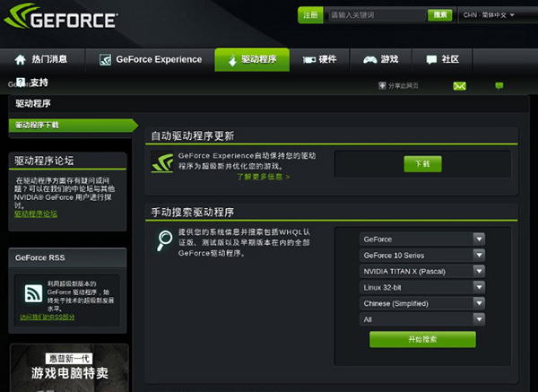Click the green 搜索 button
538x392 pixels.
[x=440, y=15]
